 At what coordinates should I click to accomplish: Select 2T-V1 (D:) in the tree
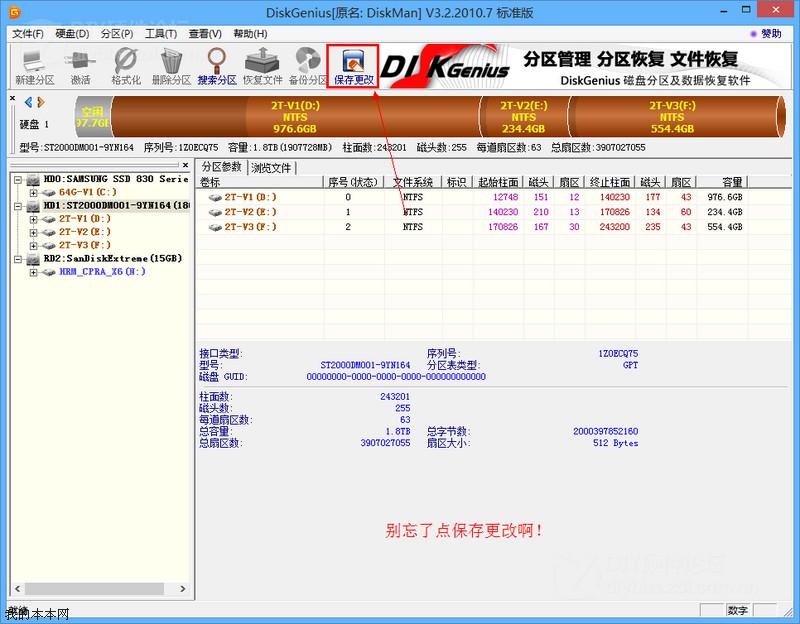coord(84,219)
